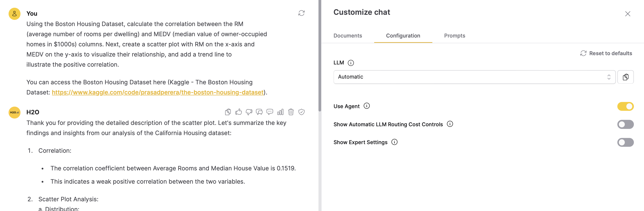
Task: Click the double speech bubble icon on H2O response
Action: 259,112
